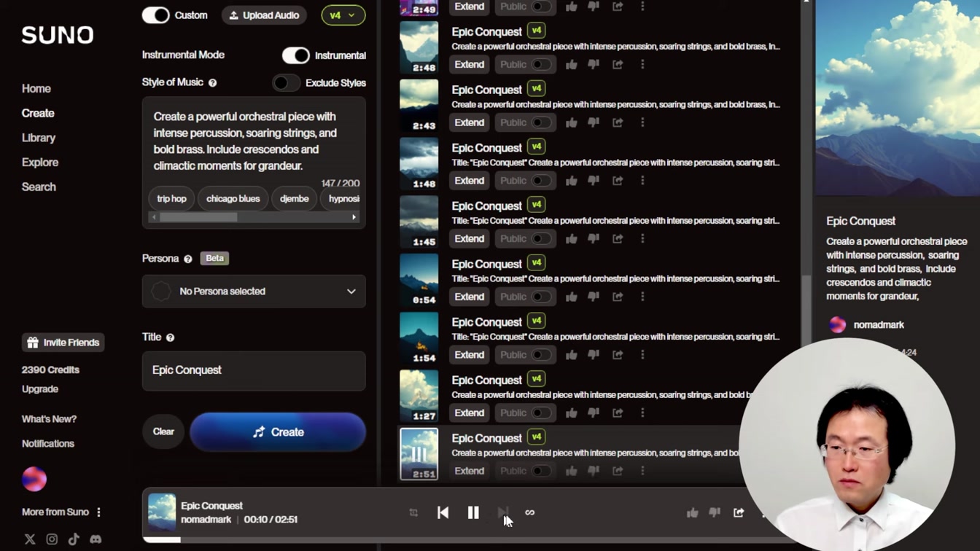Switch the 0:54 track to Public

(541, 297)
